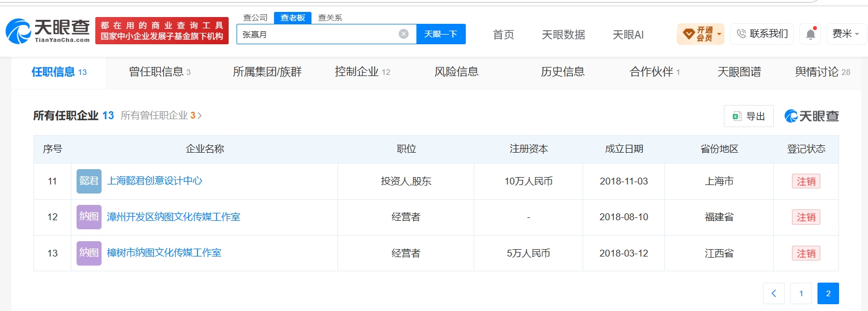Open 天眼AI in the top navigation
Screen dimensions: 868x311
tap(628, 35)
